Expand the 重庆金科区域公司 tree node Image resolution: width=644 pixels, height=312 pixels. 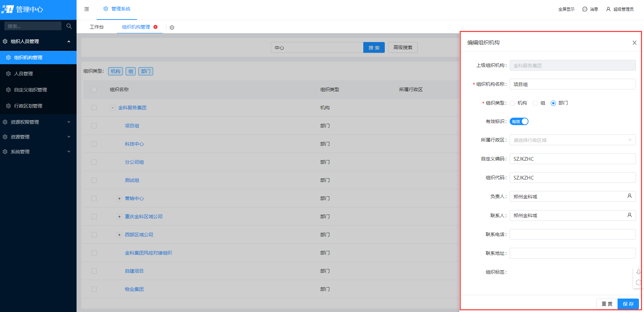coord(119,217)
